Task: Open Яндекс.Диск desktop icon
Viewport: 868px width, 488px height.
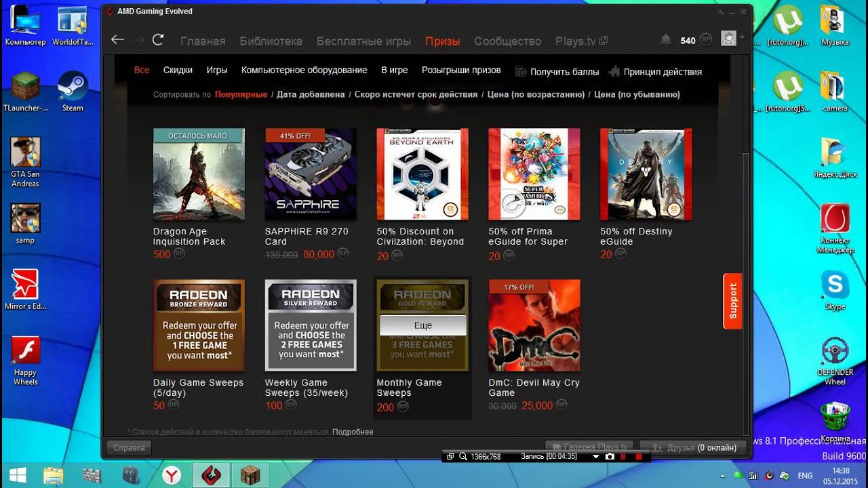Action: point(835,157)
